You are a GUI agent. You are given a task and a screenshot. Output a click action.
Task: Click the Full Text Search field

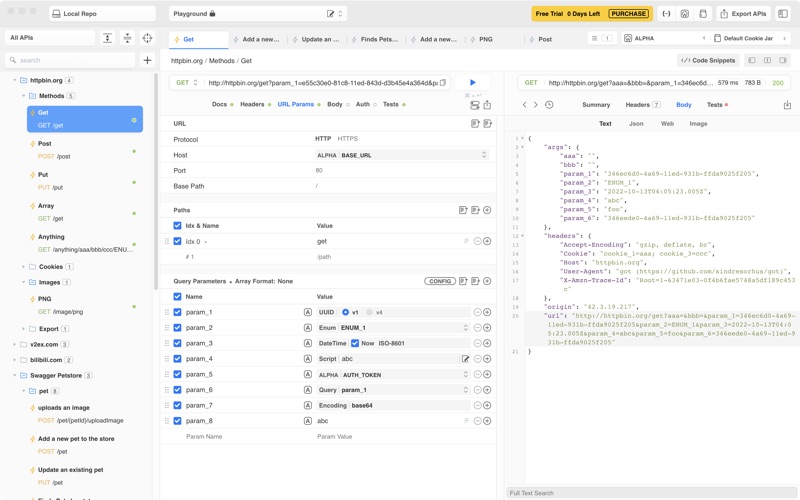[x=652, y=493]
